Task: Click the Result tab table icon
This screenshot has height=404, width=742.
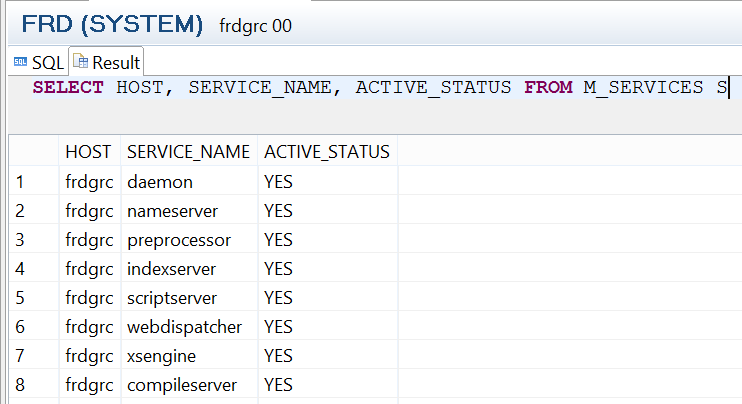Action: click(x=80, y=61)
